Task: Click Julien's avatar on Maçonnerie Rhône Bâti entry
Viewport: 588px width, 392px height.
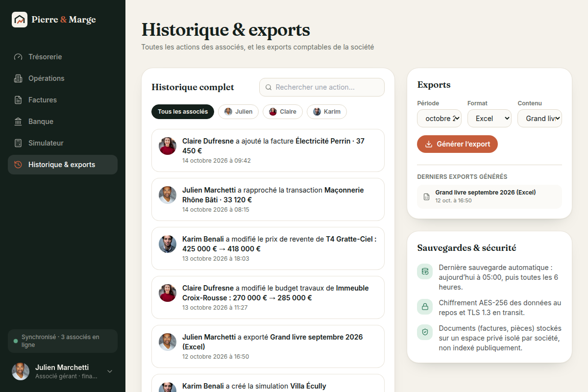Action: click(168, 195)
